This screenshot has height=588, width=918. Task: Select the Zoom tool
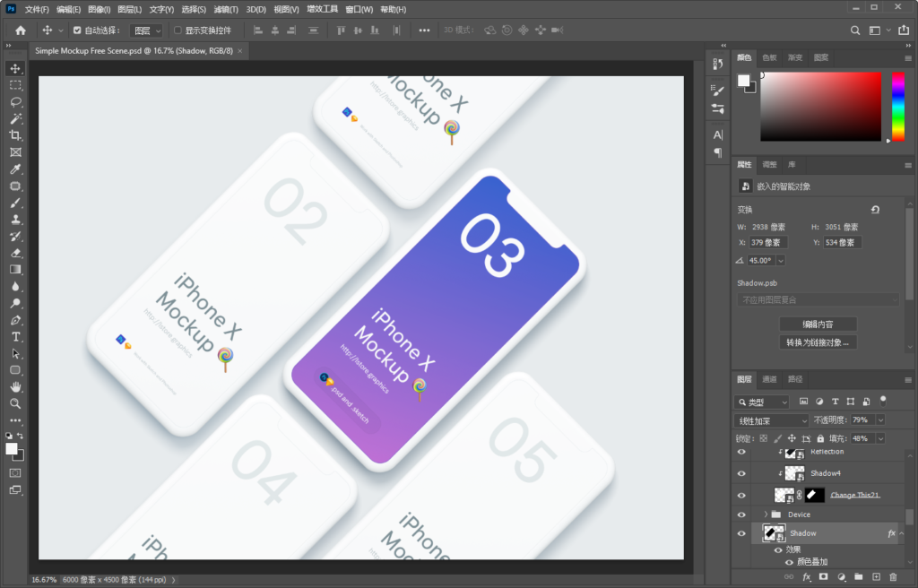[15, 403]
